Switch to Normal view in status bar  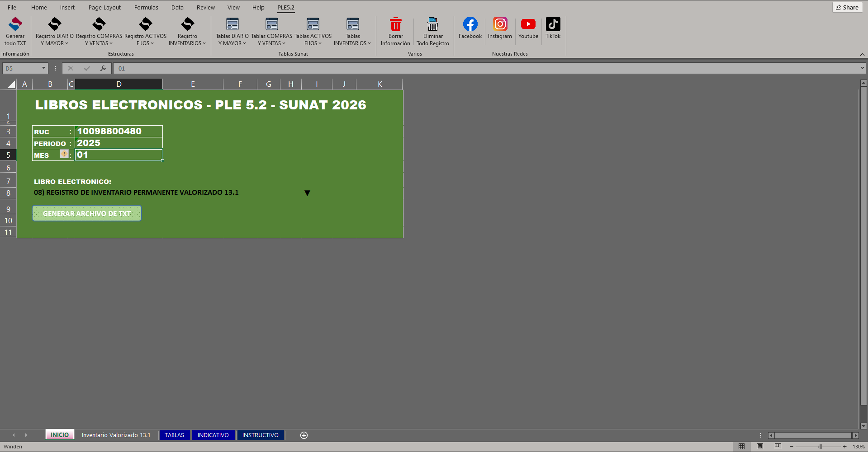(x=741, y=447)
